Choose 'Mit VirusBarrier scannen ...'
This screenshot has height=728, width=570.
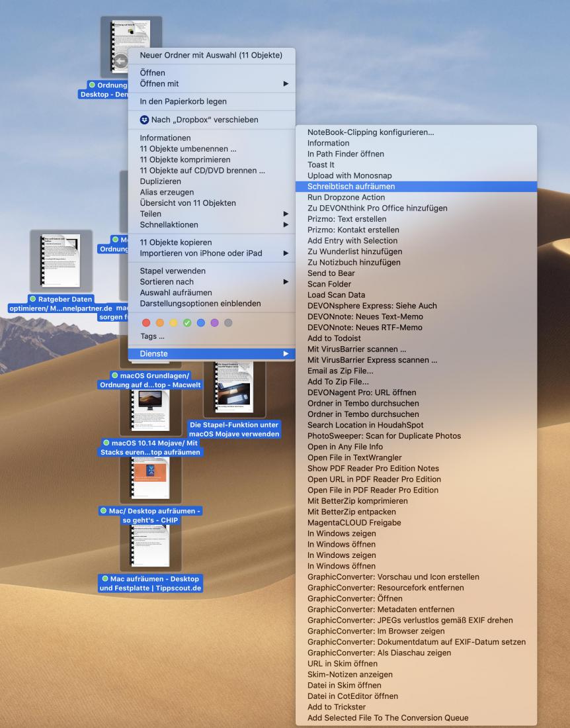tap(416, 349)
